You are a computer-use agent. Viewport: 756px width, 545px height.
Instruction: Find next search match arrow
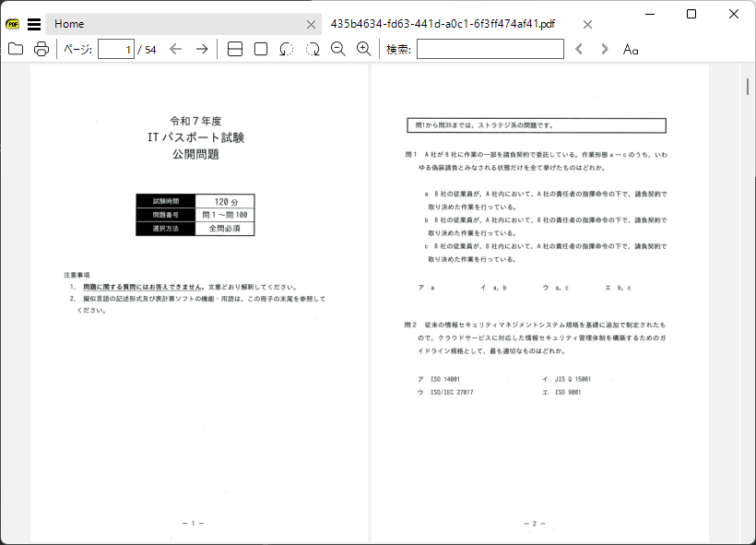coord(605,49)
